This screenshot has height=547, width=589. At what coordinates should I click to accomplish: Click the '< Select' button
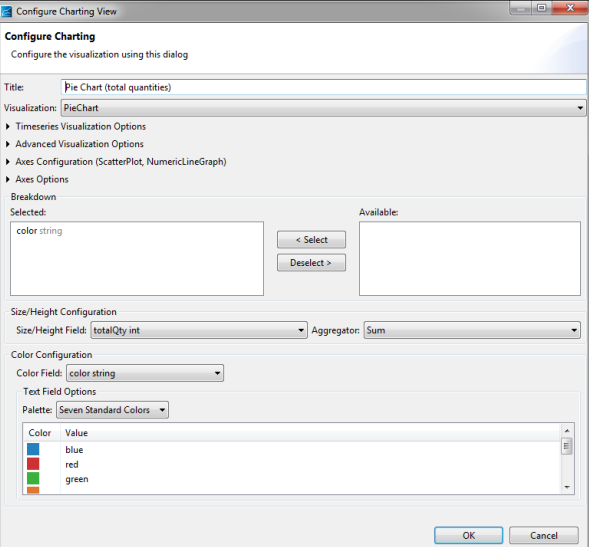(x=311, y=240)
